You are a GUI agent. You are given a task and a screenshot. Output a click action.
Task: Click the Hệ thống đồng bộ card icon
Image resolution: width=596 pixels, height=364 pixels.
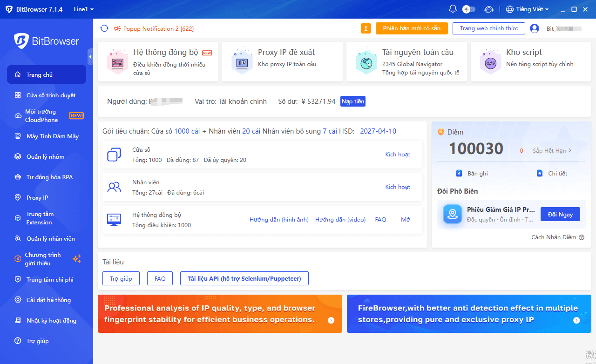(117, 62)
